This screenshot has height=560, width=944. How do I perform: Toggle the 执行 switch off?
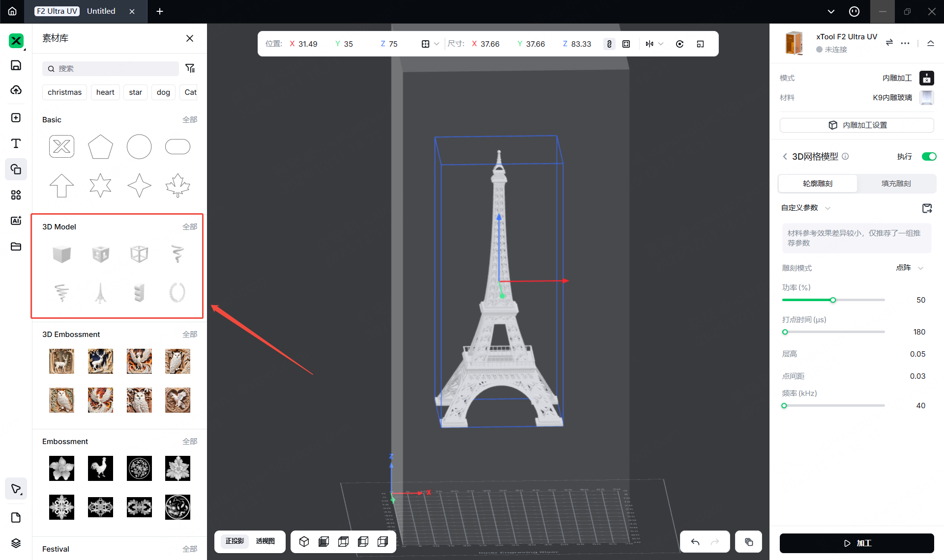coord(928,156)
